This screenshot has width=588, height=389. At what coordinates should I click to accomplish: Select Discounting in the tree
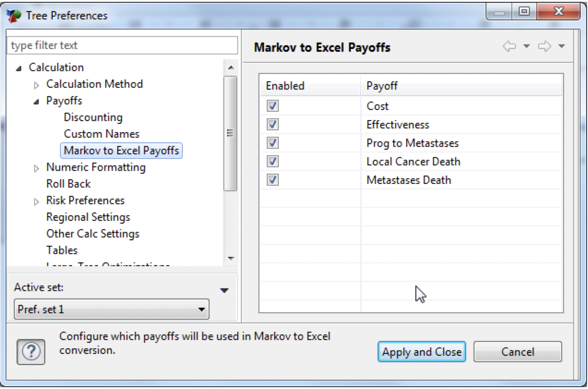point(93,117)
